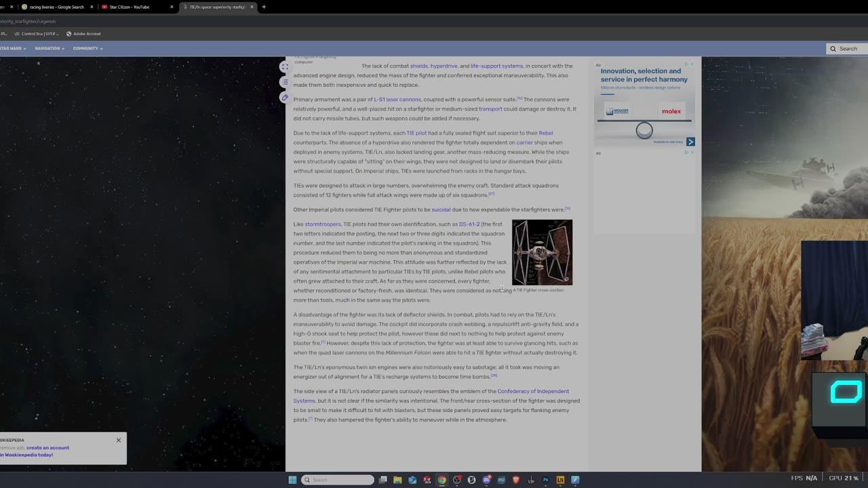Viewport: 868px width, 488px height.
Task: Open the transport link
Action: pos(490,109)
